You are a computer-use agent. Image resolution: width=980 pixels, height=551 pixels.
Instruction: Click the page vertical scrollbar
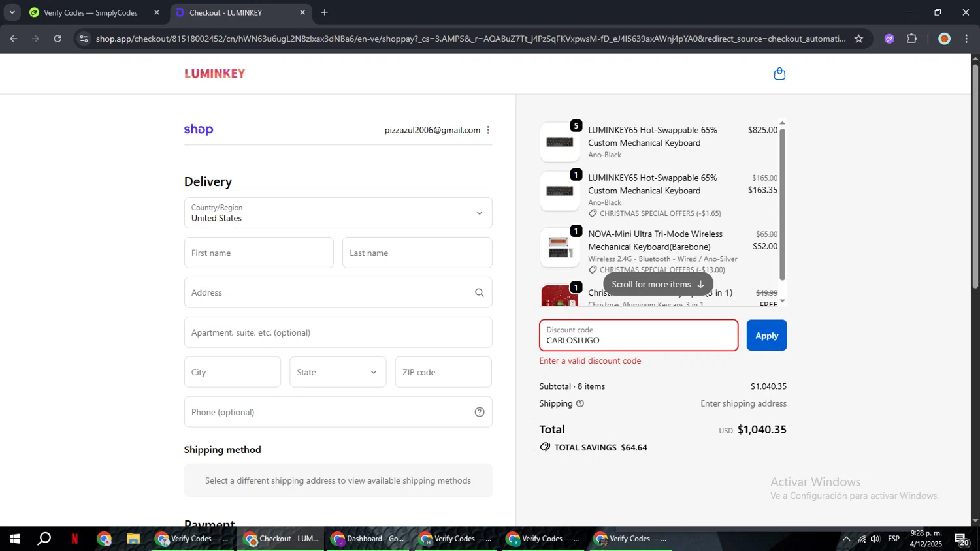pos(975,176)
